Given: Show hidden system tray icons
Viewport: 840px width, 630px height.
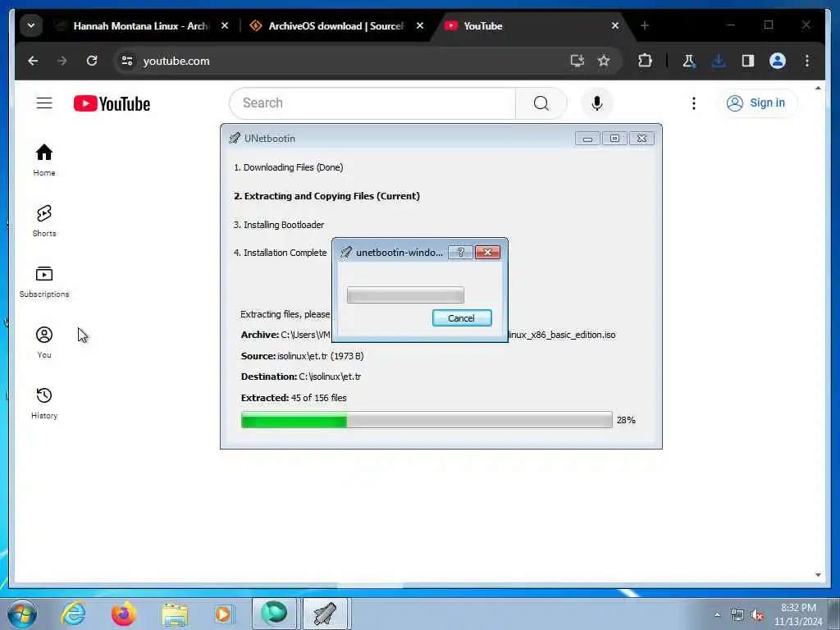Looking at the screenshot, I should (x=717, y=614).
